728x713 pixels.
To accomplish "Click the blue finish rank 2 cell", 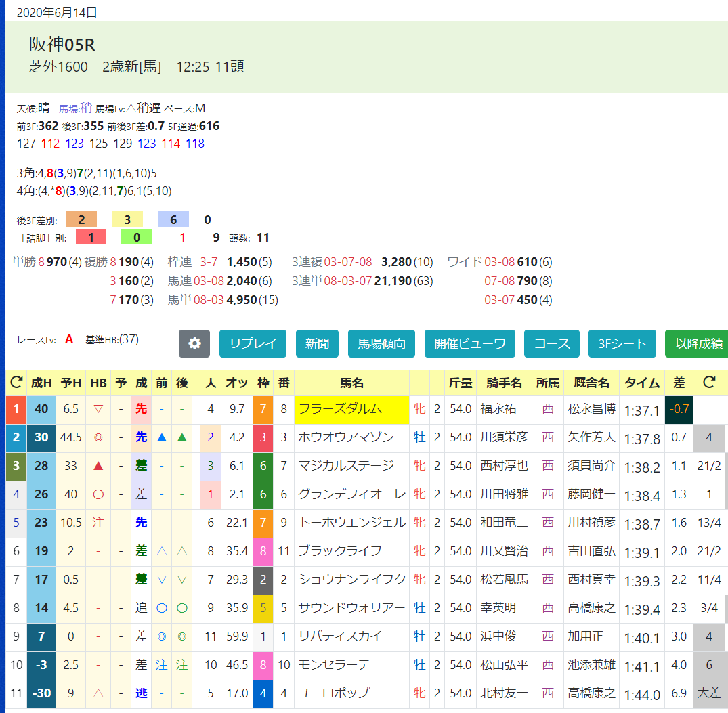I will point(16,437).
